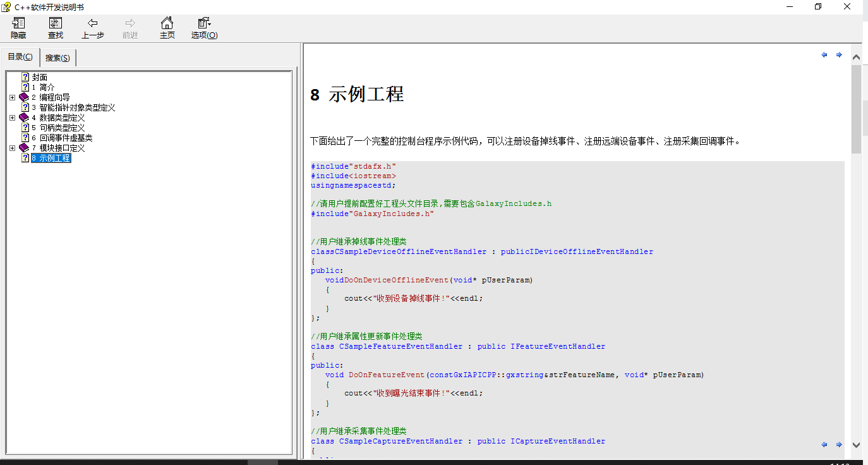
Task: Restore down the help window
Action: click(818, 6)
